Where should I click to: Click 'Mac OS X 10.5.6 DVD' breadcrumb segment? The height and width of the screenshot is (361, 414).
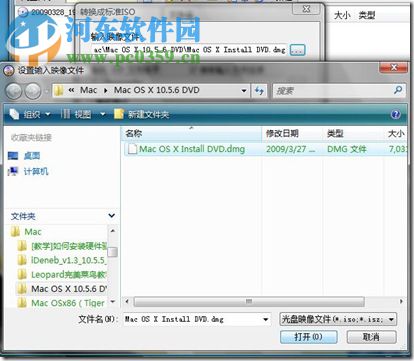click(157, 90)
